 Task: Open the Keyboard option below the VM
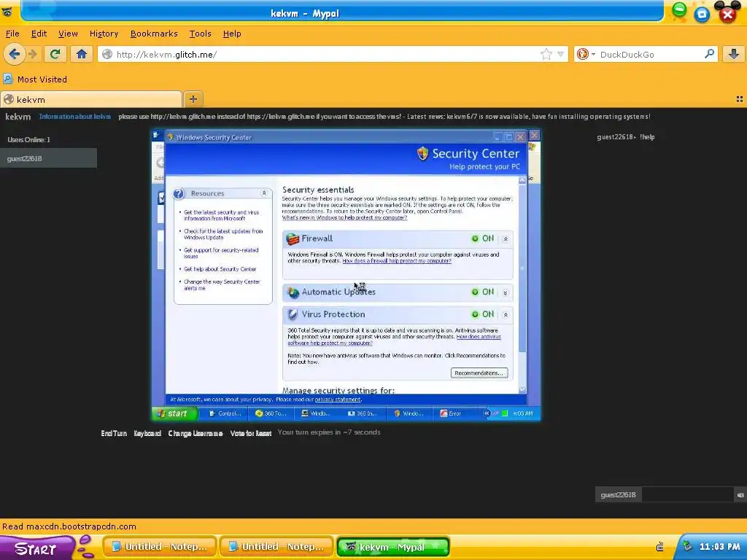click(x=147, y=433)
